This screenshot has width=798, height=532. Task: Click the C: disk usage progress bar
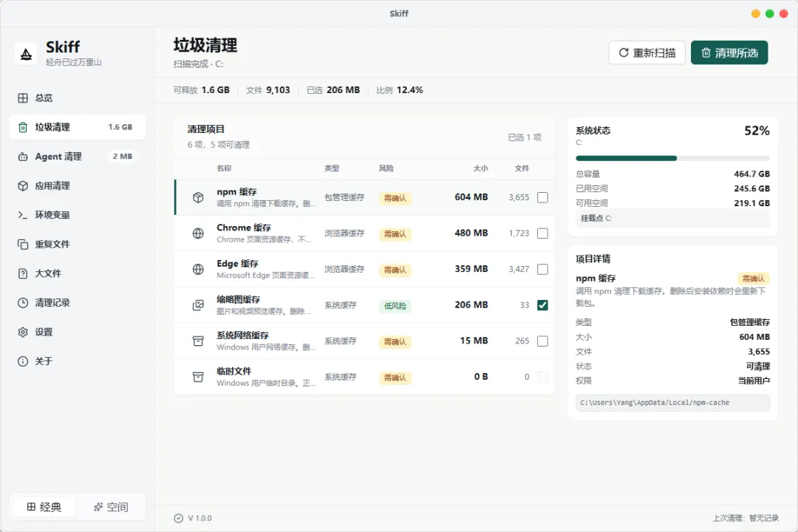pos(672,158)
